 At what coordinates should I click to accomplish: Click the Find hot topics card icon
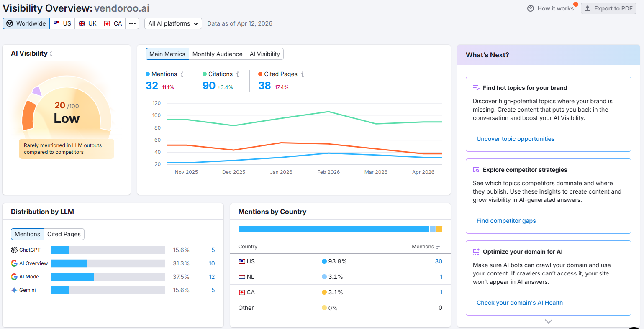[476, 88]
